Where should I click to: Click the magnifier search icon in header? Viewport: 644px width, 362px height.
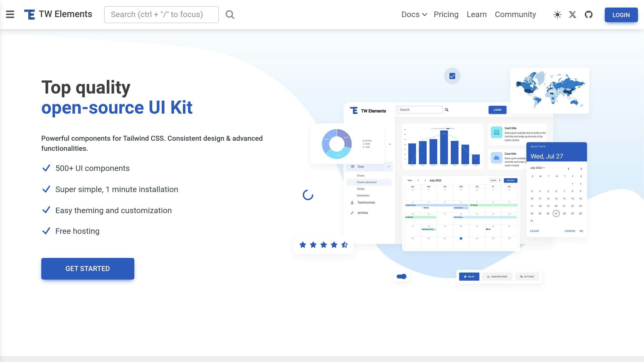click(230, 15)
